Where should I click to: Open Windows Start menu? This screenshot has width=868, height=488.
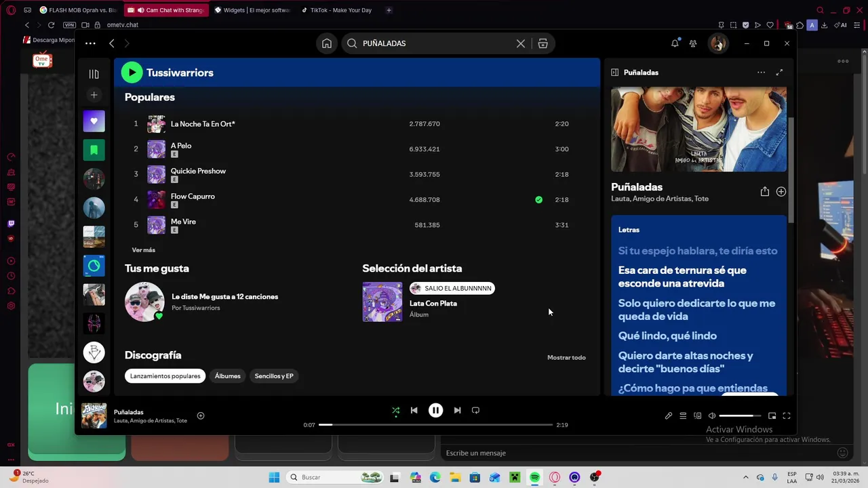274,478
